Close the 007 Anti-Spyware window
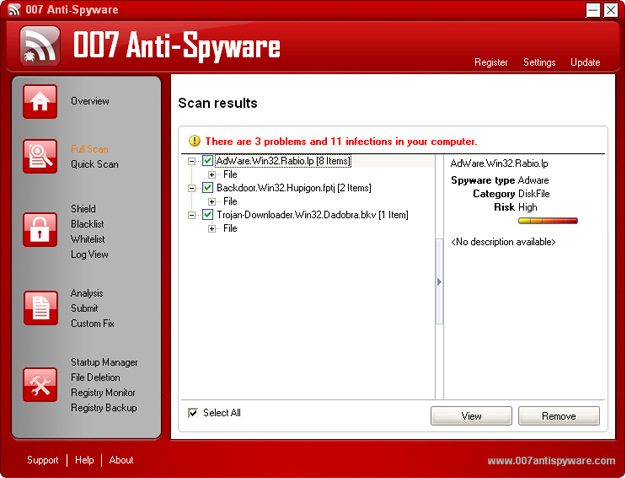The width and height of the screenshot is (625, 478). (611, 10)
